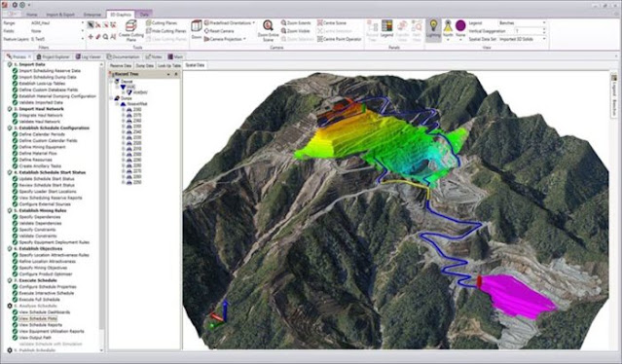Switch to the Home ribbon tab

(32, 15)
